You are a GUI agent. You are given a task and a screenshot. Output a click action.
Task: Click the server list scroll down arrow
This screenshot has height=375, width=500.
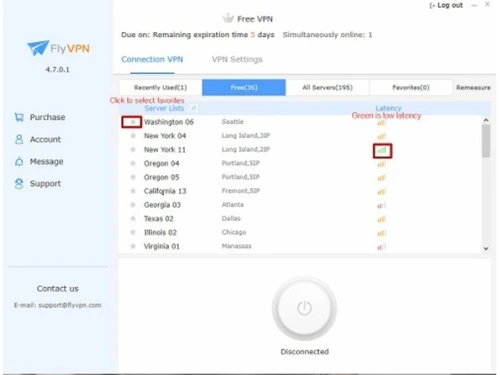coord(486,248)
